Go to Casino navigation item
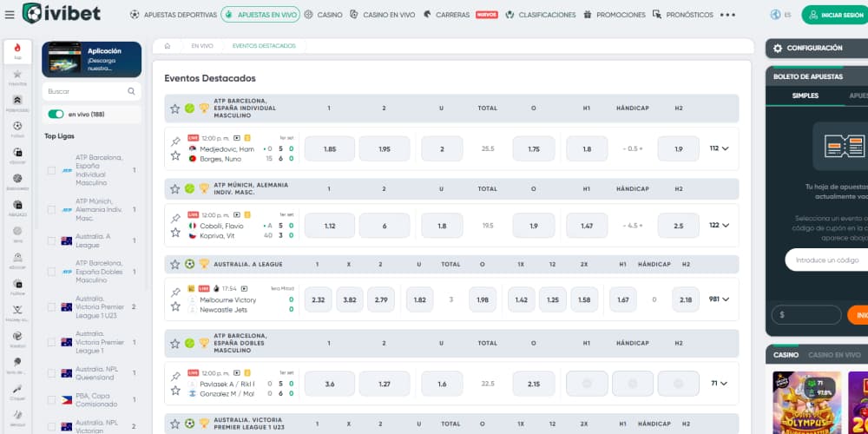This screenshot has width=868, height=434. 323,15
